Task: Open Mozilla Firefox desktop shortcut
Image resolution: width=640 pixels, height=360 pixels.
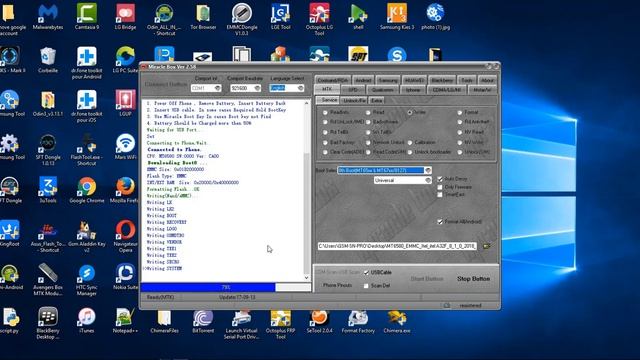Action: [x=125, y=191]
